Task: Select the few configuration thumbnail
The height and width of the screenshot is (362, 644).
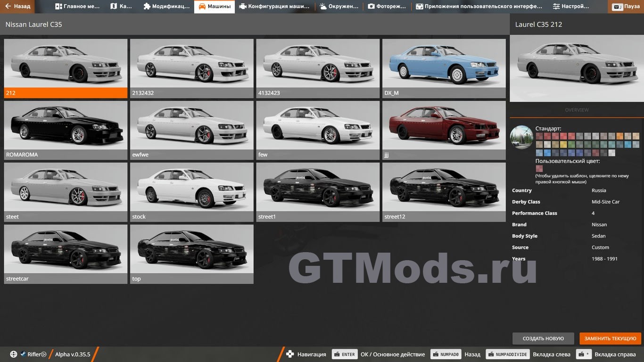Action: point(318,130)
